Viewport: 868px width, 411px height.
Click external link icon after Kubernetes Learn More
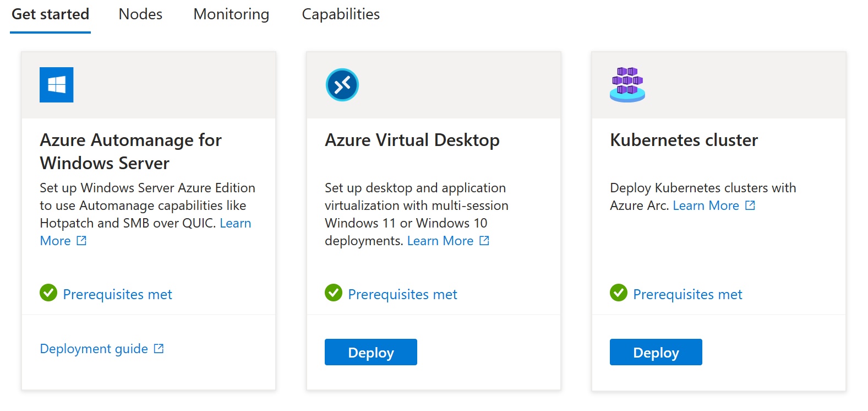click(750, 205)
